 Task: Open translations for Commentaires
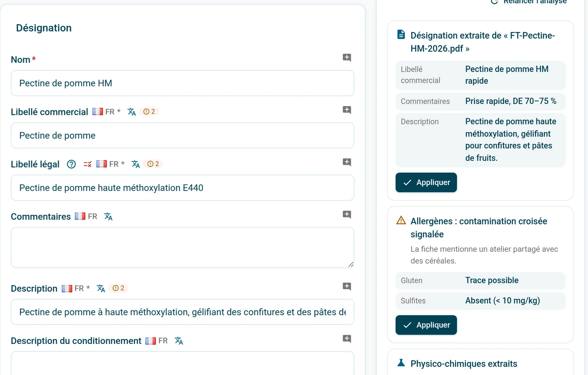(x=108, y=217)
